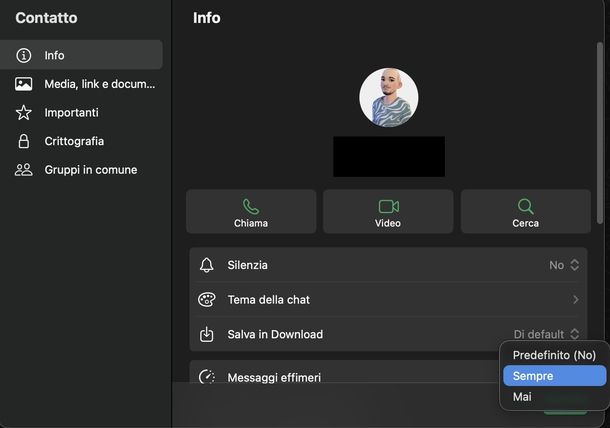Click the padlock icon for Crittografia
Image resolution: width=610 pixels, height=428 pixels.
click(x=24, y=141)
